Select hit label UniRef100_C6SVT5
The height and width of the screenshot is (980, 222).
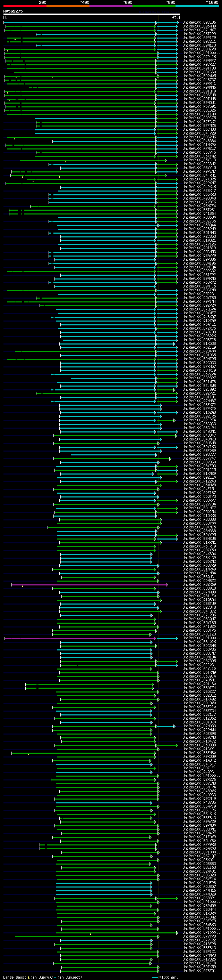[199, 153]
